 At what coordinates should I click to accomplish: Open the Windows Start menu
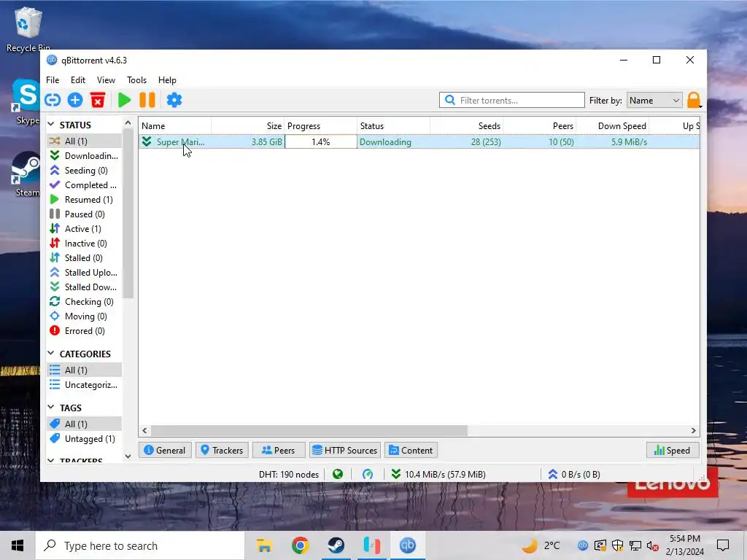coord(18,545)
